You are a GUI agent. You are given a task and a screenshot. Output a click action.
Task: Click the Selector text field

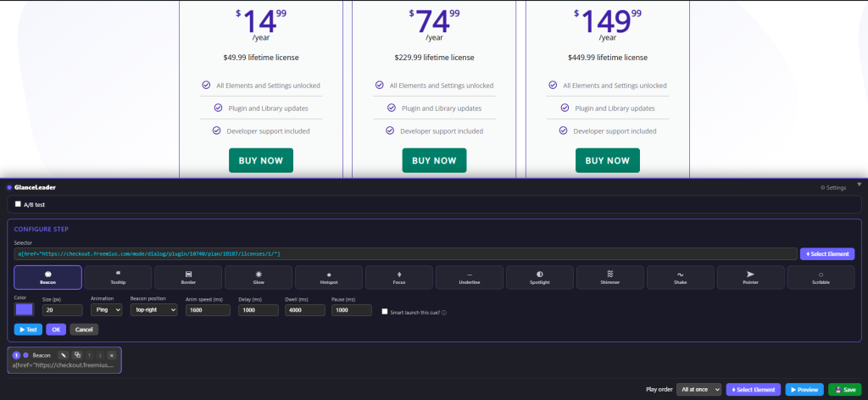406,254
